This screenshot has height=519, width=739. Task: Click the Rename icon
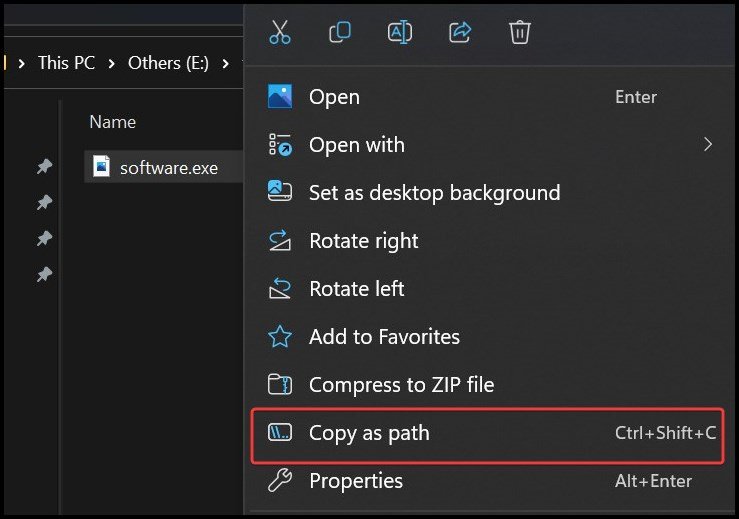point(400,32)
